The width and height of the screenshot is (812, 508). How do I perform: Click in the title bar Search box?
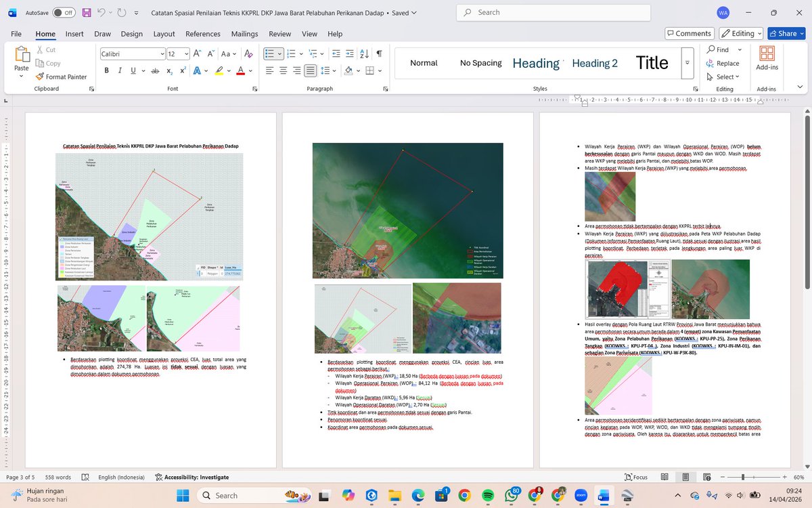click(554, 12)
